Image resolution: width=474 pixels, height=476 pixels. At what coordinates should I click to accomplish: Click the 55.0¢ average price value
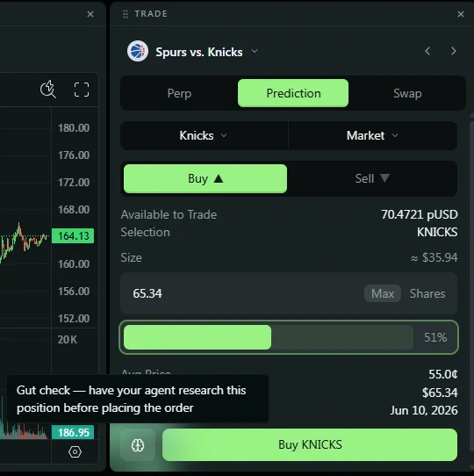pos(442,374)
